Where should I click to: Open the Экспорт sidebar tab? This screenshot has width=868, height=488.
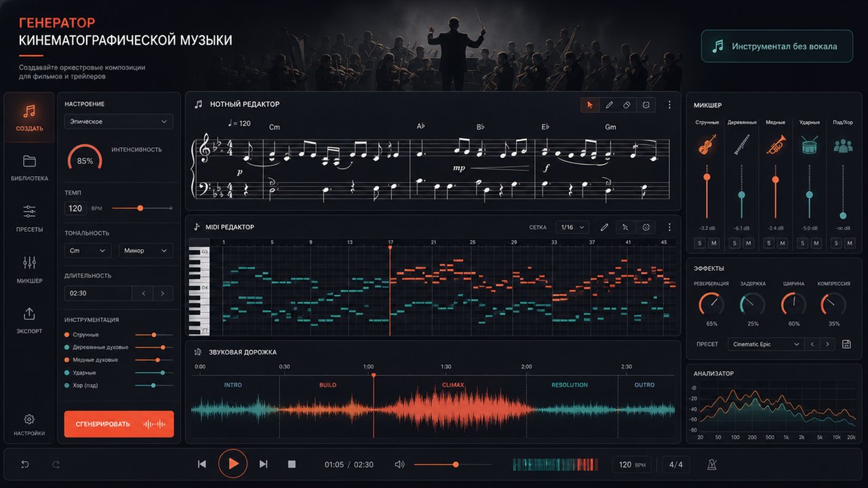tap(29, 321)
